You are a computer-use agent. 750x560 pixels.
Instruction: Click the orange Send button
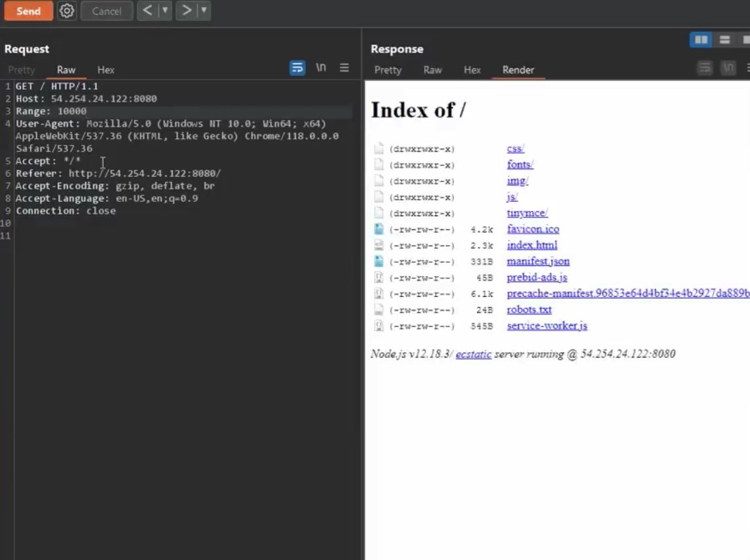coord(28,11)
